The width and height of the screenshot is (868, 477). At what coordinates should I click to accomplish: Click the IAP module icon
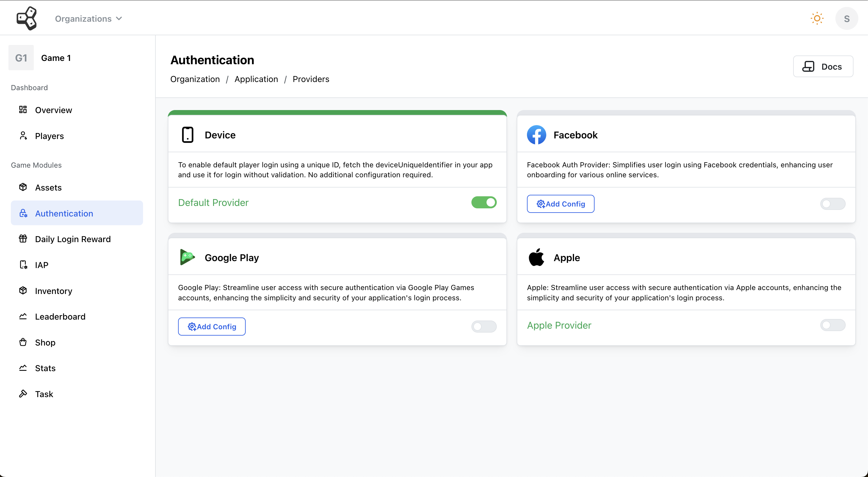(x=23, y=264)
